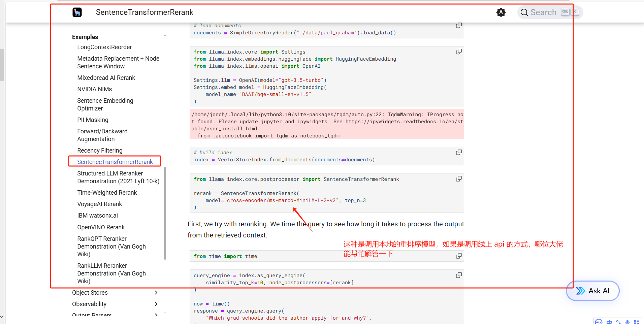Open Metadata Replacement + Node Sentence Window

[118, 62]
